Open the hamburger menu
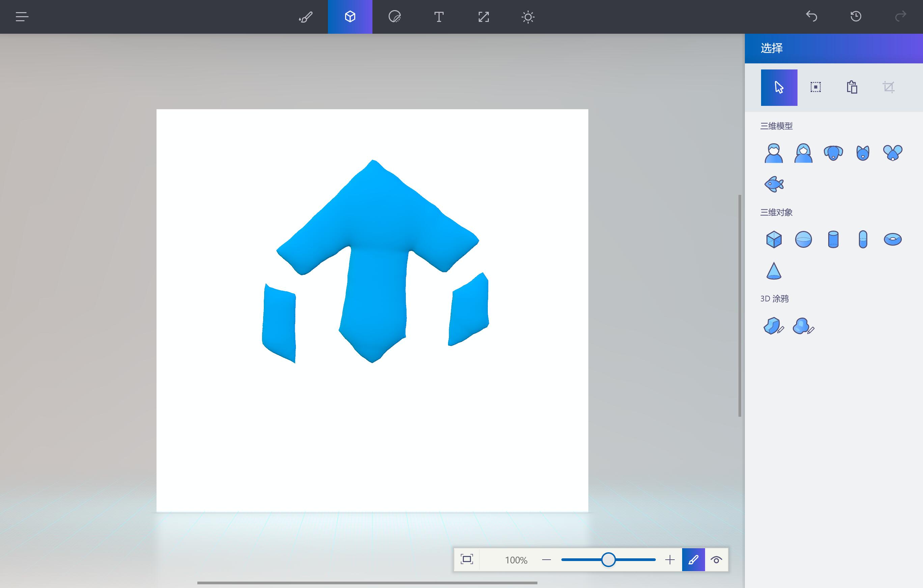This screenshot has width=923, height=588. pos(22,17)
